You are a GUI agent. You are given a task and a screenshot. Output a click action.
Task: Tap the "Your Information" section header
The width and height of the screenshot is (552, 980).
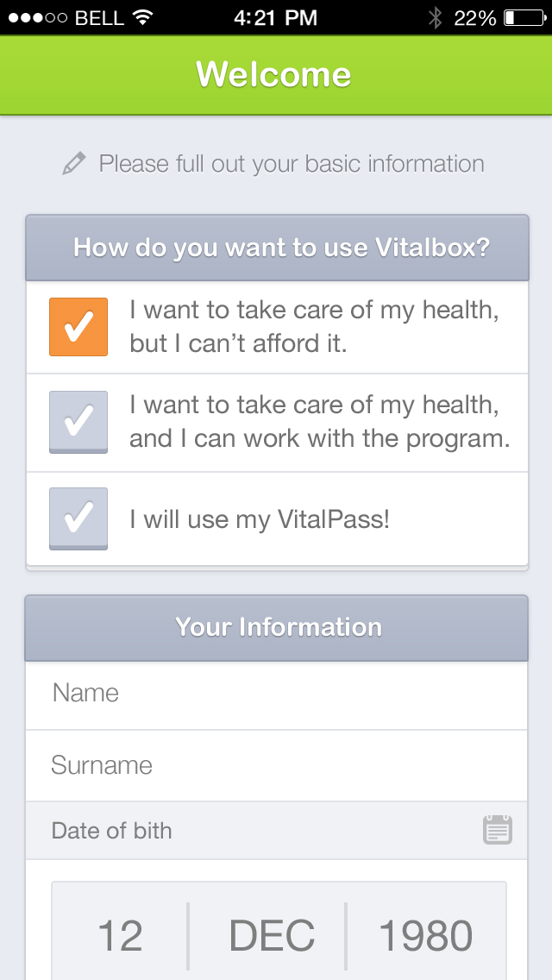[x=278, y=627]
